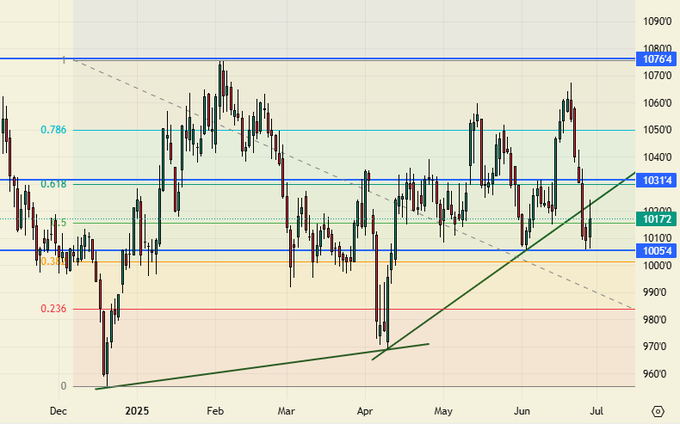The image size is (680, 424).
Task: Select the 0.786 Fibonacci level label
Action: tap(53, 130)
